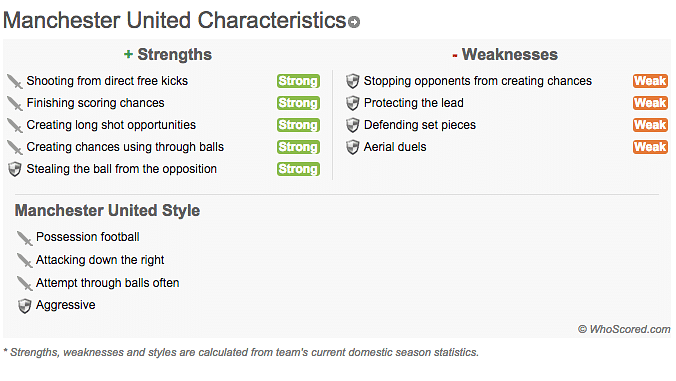Click Weak badge for Defending set pieces
Viewport: 676px width, 381px height.
pos(650,125)
